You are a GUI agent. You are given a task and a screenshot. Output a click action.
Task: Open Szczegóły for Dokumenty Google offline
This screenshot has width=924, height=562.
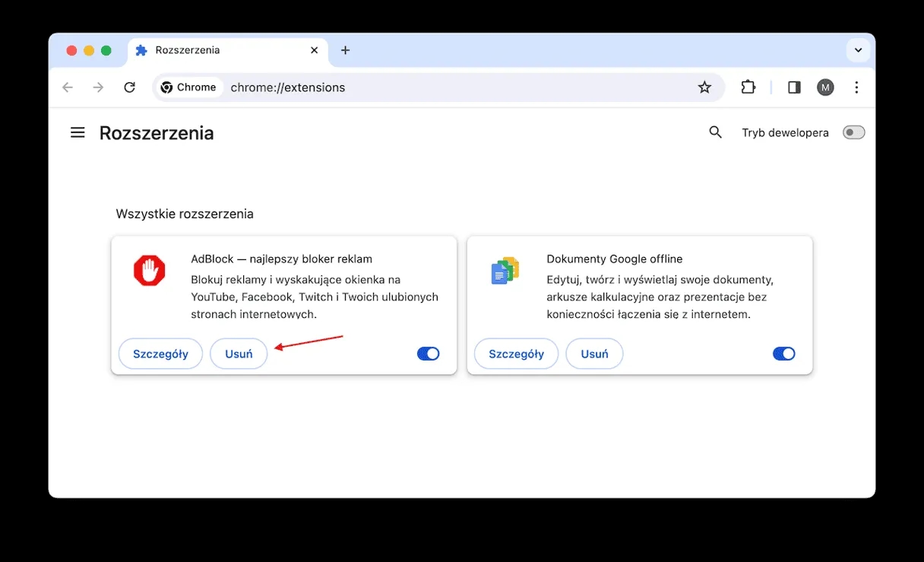click(516, 354)
